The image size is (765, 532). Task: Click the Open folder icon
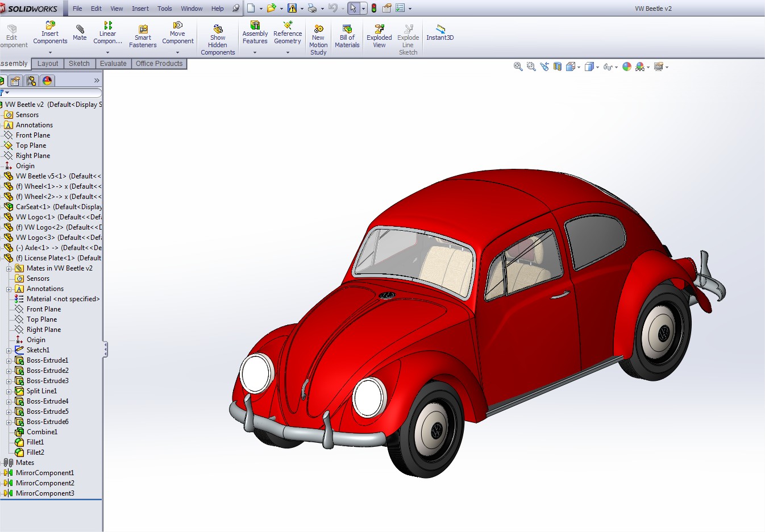(x=271, y=8)
